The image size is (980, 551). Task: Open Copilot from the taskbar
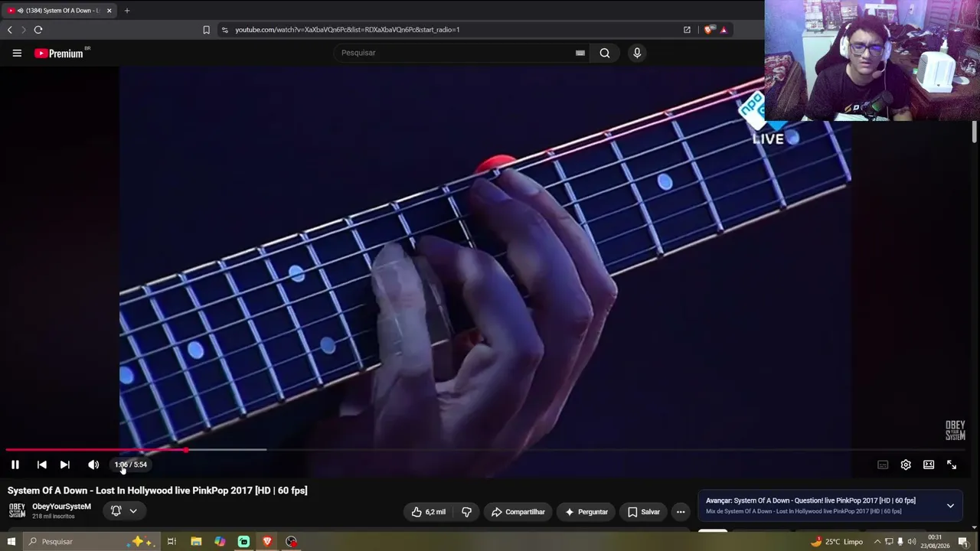click(x=220, y=542)
